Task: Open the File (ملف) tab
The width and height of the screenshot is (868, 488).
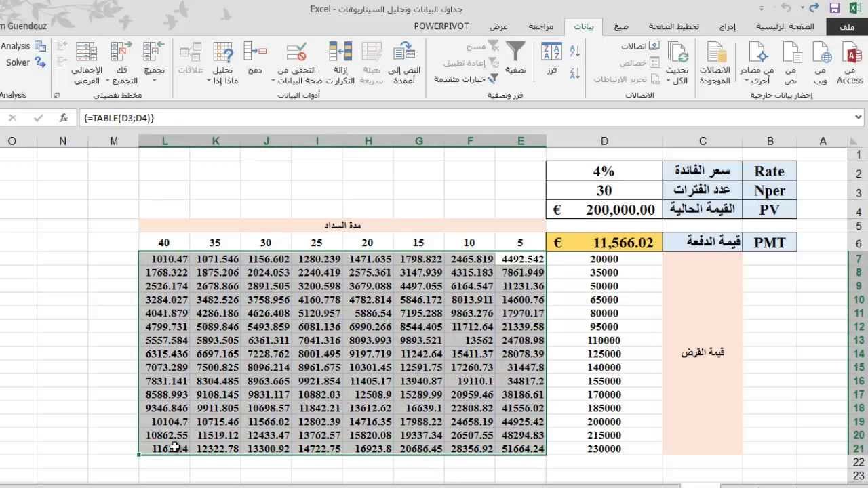Action: (847, 26)
